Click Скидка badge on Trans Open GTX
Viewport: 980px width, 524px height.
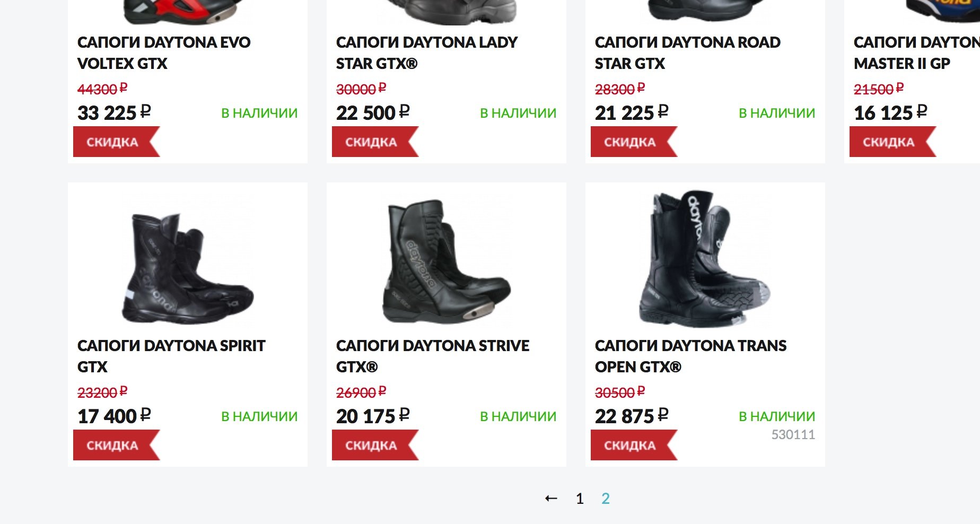[630, 446]
